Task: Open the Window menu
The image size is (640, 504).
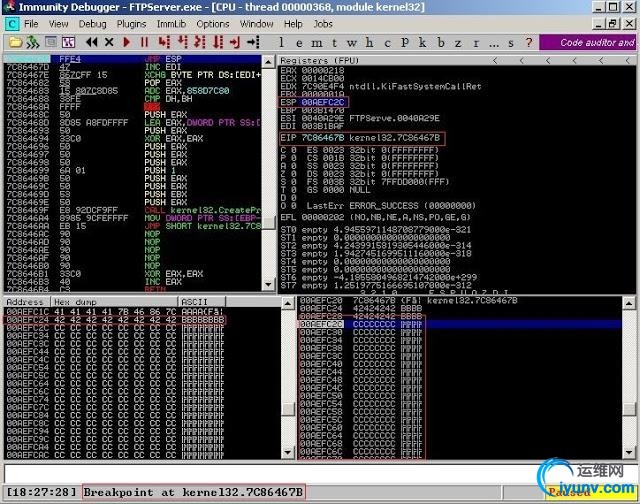Action: (x=256, y=24)
